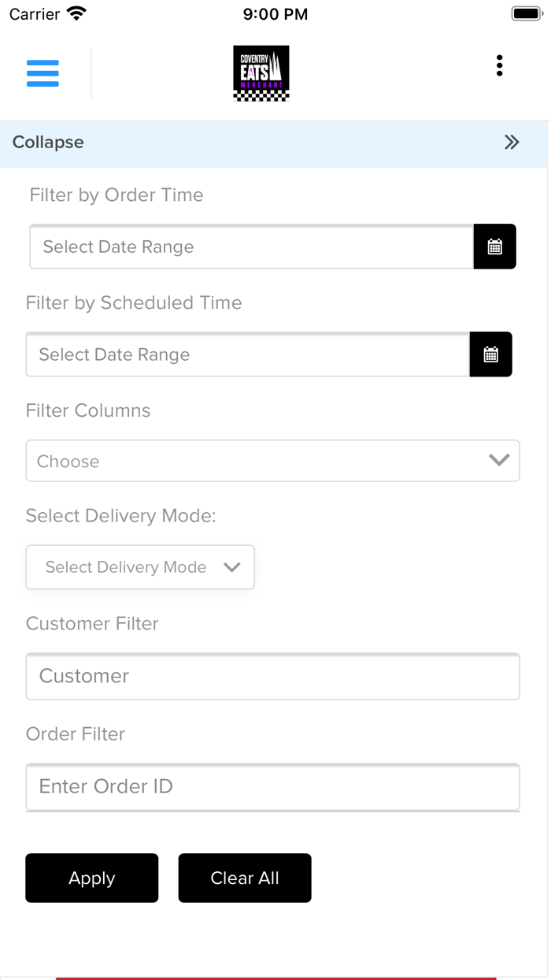Tap the Filter by Order Time label
Image resolution: width=551 pixels, height=980 pixels.
point(116,195)
